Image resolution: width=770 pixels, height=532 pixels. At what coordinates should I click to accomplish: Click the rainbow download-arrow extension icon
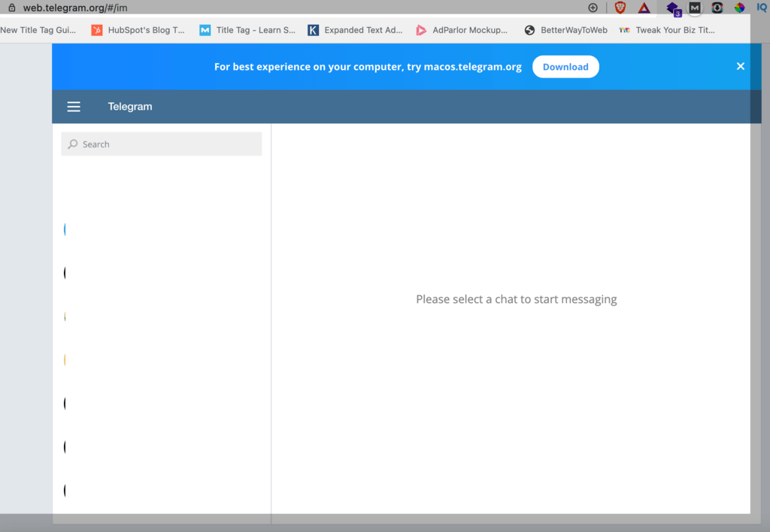click(x=717, y=8)
